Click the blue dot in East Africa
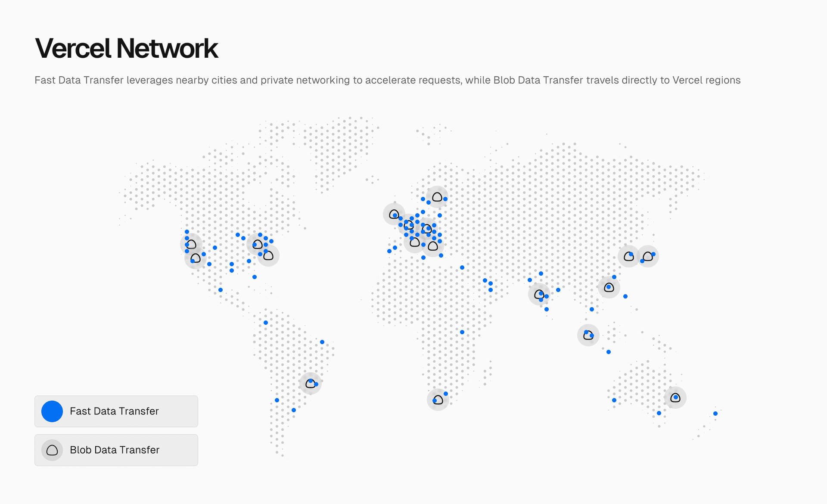 [462, 332]
